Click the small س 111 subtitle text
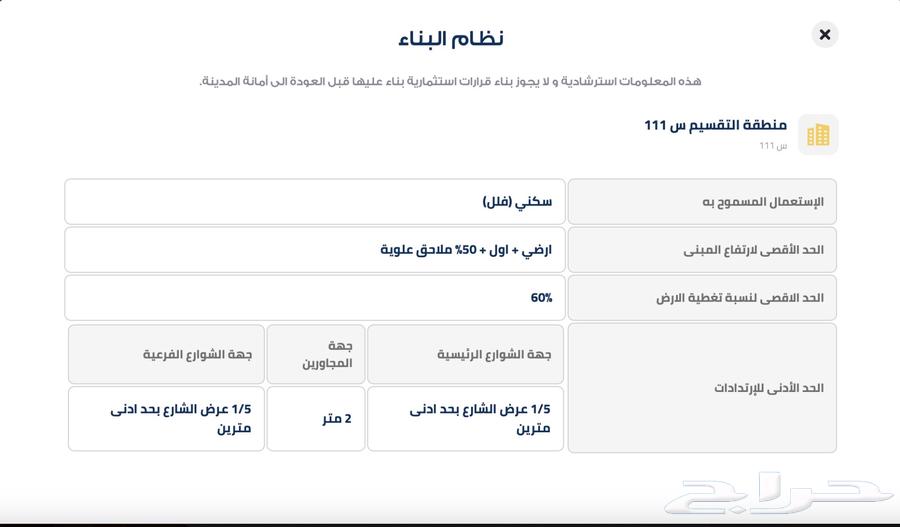The width and height of the screenshot is (900, 527). click(773, 146)
